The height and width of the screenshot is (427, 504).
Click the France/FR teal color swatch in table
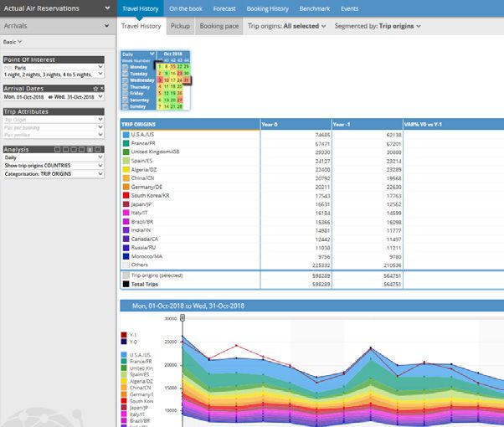pos(126,143)
